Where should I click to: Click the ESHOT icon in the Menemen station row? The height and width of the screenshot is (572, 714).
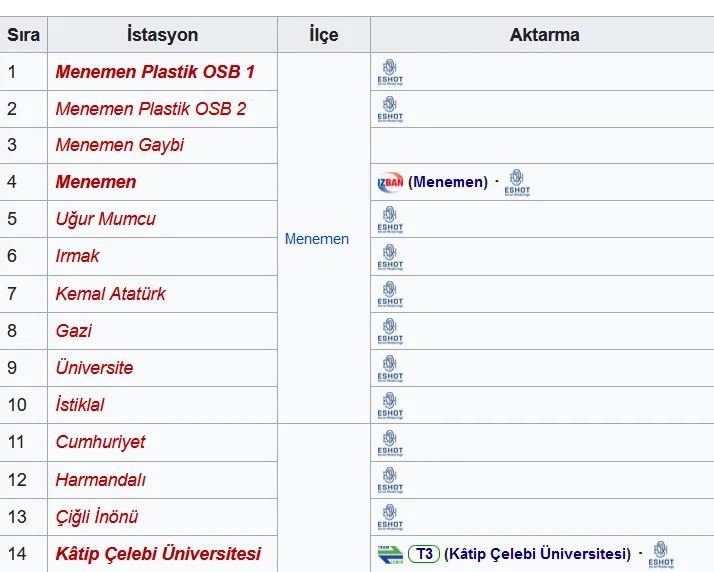[x=517, y=183]
